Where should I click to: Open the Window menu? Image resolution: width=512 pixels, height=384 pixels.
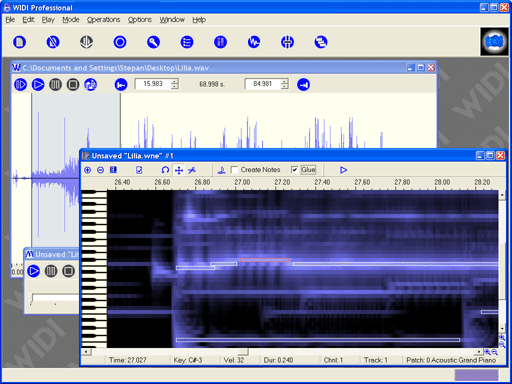(x=172, y=20)
